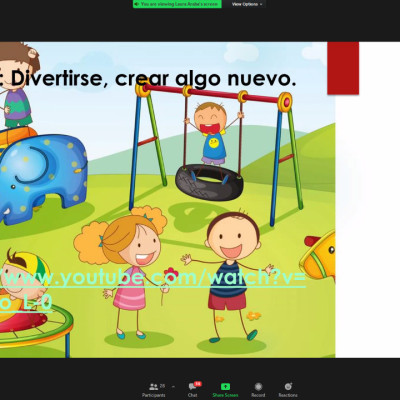Open the Participants panel icon

tap(154, 387)
